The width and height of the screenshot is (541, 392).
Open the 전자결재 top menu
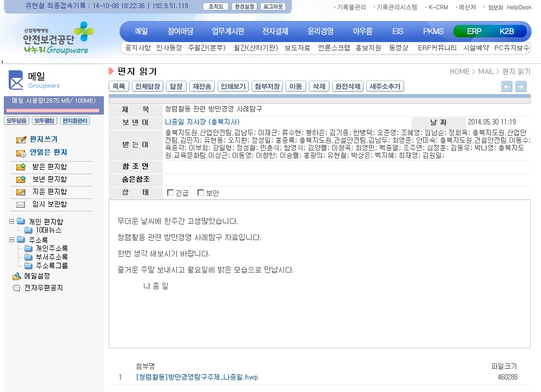[275, 31]
